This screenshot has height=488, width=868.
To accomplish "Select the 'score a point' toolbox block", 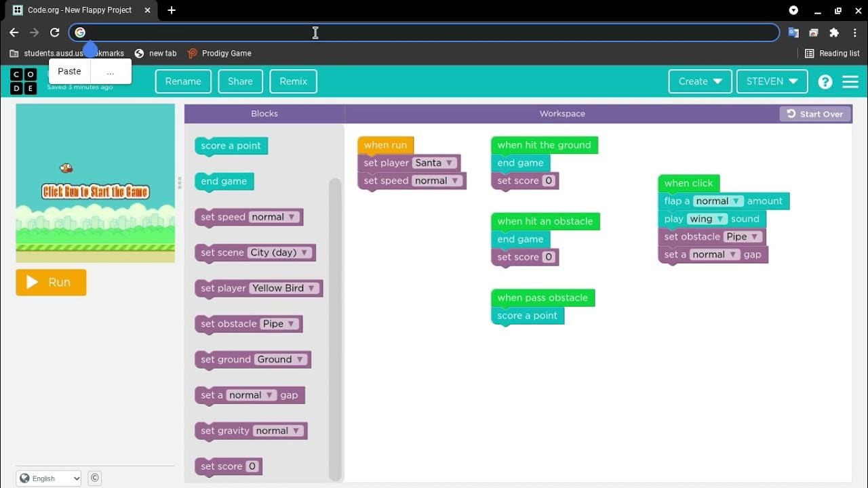I will tap(231, 146).
